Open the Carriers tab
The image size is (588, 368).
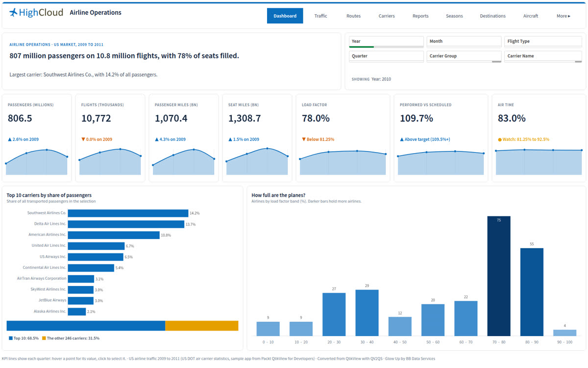coord(387,16)
